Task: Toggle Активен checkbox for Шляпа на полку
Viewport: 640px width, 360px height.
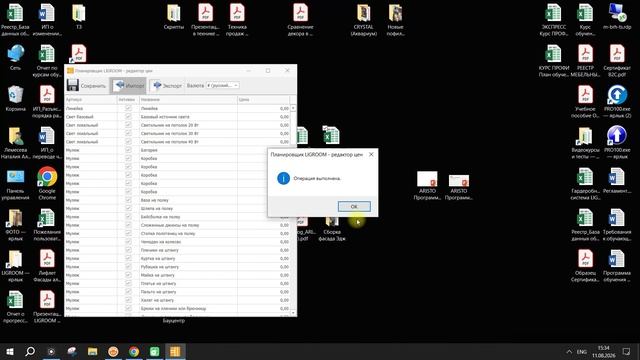Action: click(x=128, y=208)
